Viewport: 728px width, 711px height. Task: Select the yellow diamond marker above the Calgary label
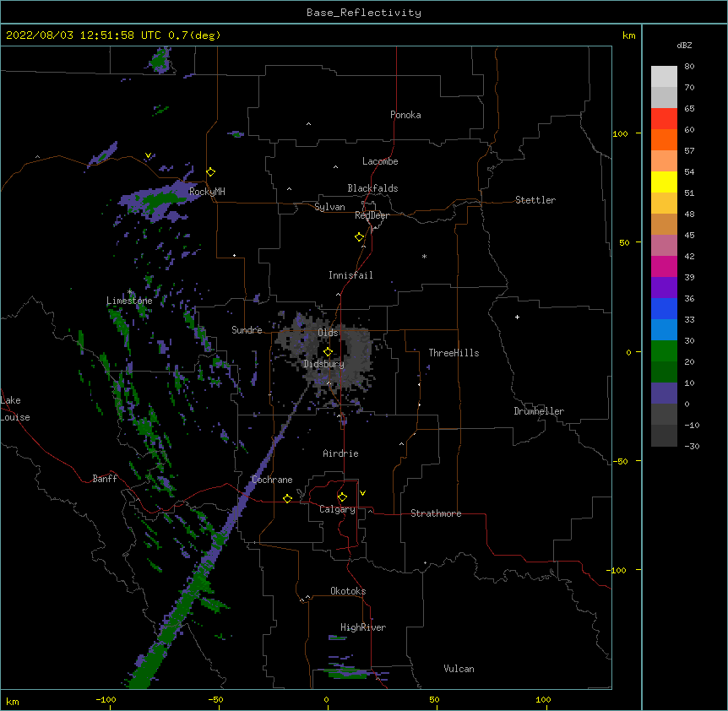point(342,497)
